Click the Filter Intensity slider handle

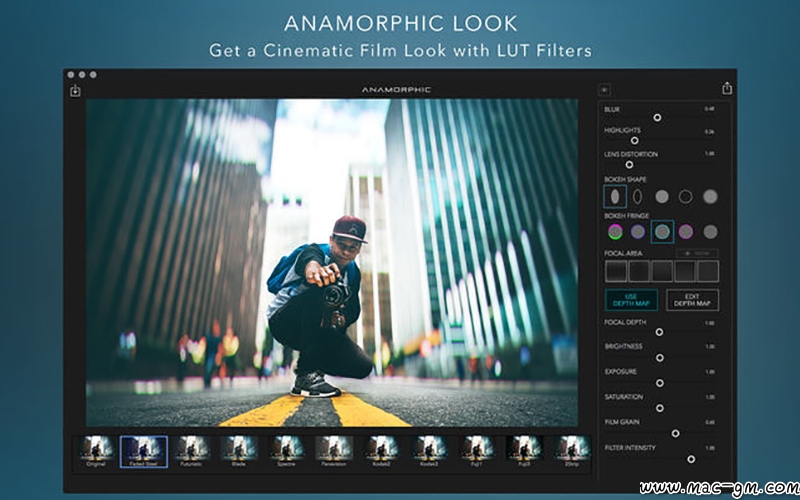[690, 459]
